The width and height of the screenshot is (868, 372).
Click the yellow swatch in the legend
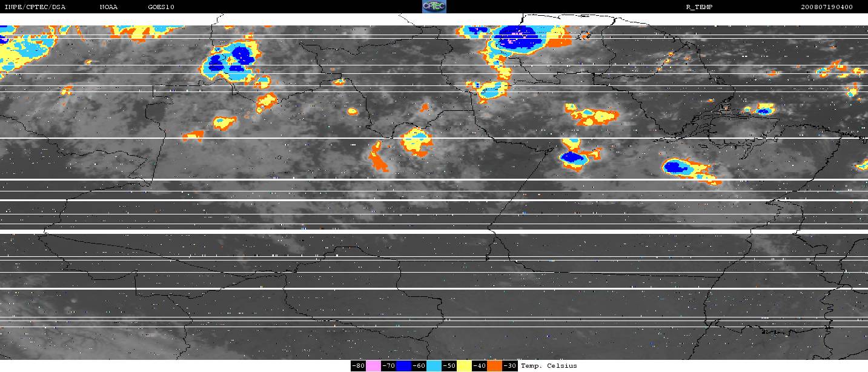pos(464,366)
